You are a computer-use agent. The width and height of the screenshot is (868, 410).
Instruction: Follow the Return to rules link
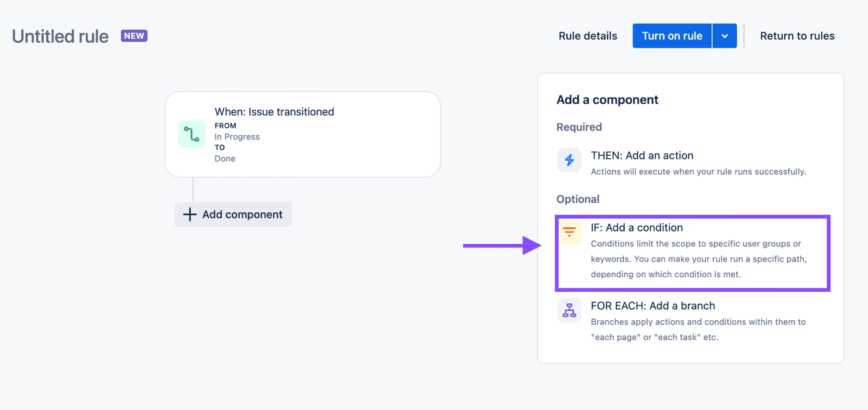point(797,36)
